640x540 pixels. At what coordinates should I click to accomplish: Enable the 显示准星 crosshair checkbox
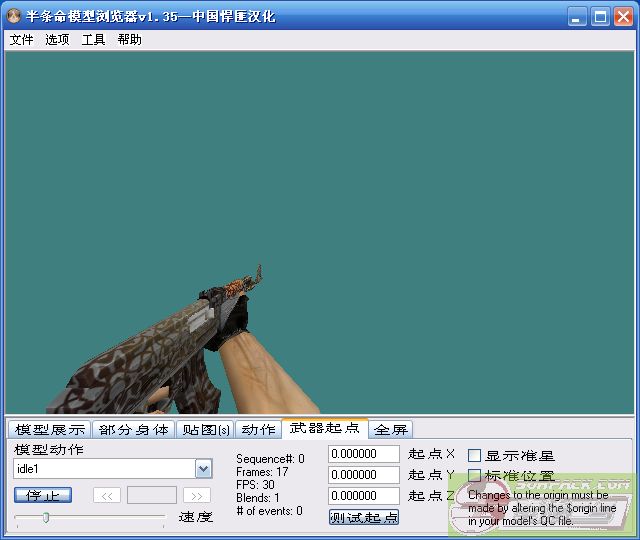[475, 455]
